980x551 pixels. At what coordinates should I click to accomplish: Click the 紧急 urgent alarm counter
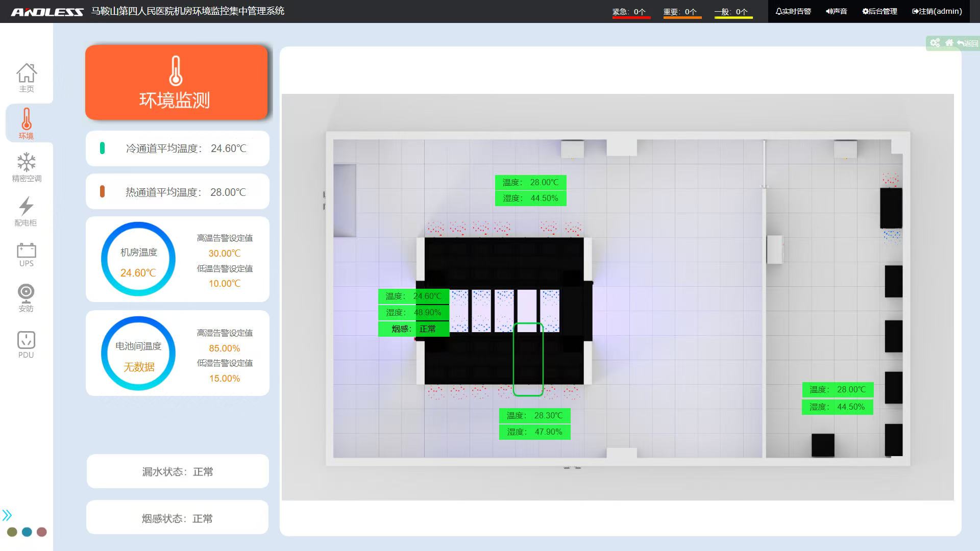click(x=630, y=12)
